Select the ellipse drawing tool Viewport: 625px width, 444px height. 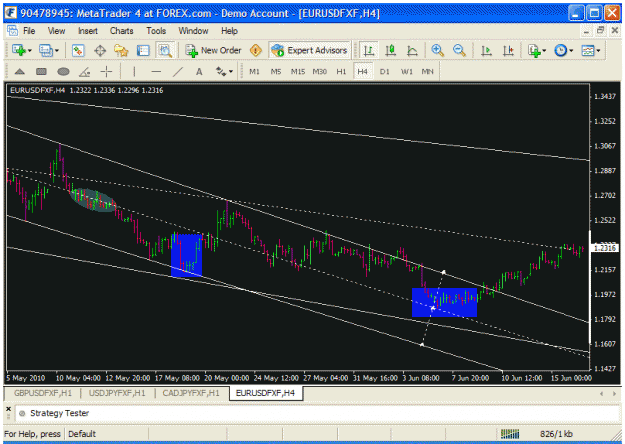tap(63, 72)
